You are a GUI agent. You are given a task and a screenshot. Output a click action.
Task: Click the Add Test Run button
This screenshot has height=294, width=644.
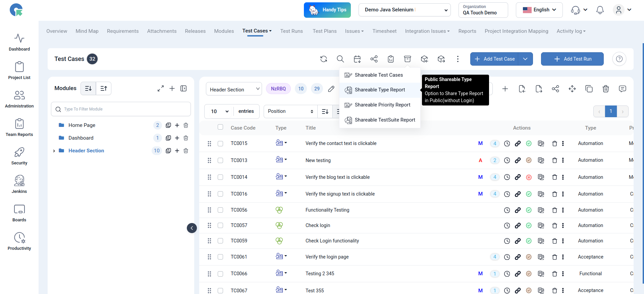[x=572, y=59]
